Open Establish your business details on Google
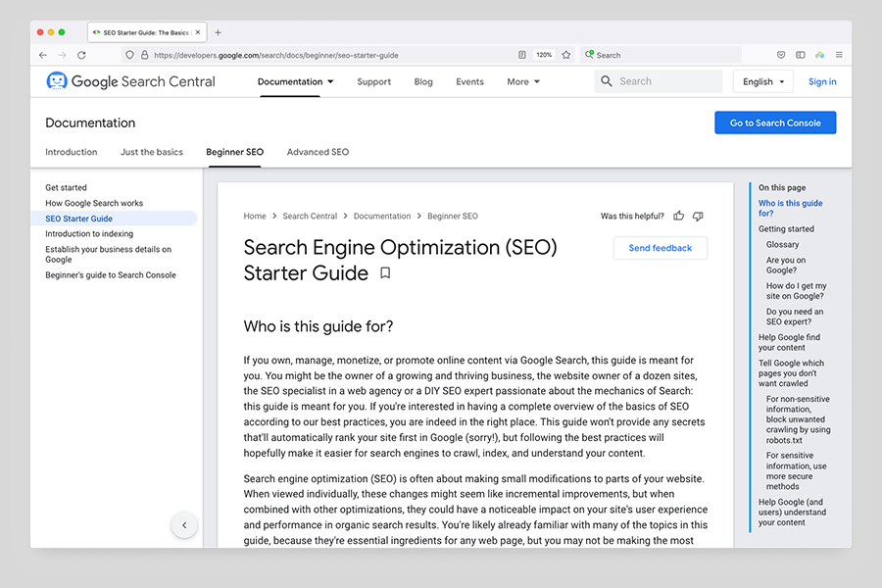The image size is (882, 588). [109, 255]
